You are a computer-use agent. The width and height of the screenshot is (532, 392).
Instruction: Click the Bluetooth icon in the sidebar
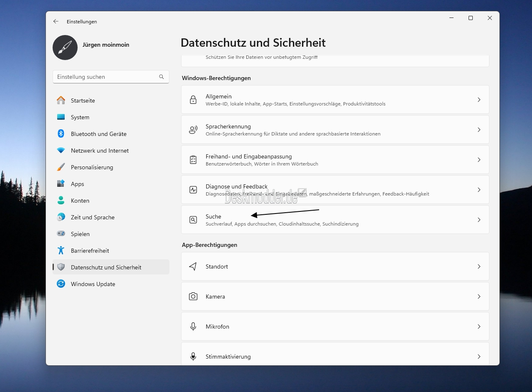click(x=61, y=134)
